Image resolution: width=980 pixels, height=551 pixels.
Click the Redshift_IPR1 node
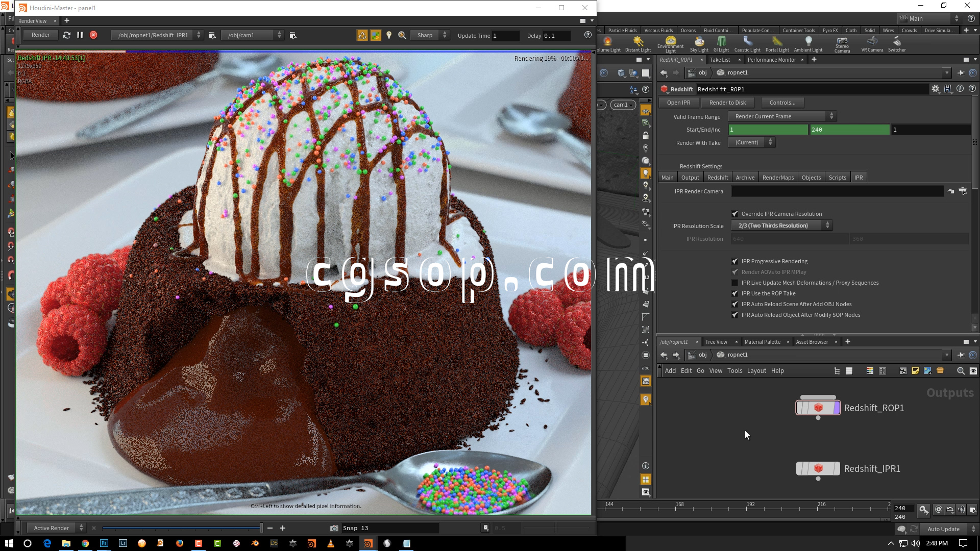(x=818, y=468)
